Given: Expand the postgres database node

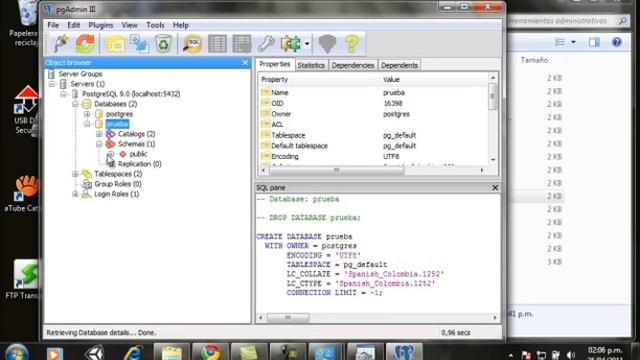Looking at the screenshot, I should (x=87, y=114).
